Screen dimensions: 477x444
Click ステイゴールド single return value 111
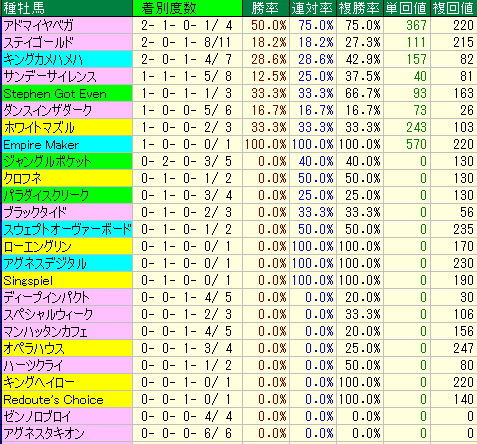(x=416, y=42)
